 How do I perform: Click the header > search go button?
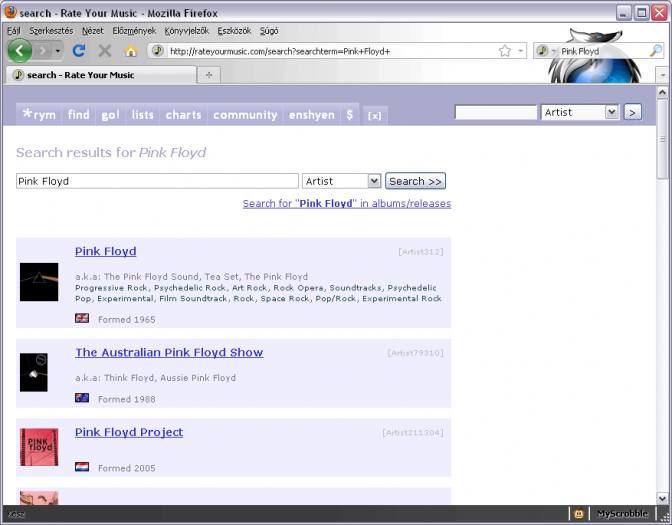tap(632, 112)
